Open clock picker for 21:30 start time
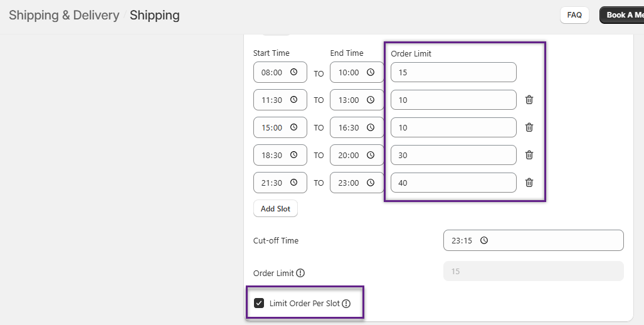This screenshot has width=644, height=325. pos(293,183)
